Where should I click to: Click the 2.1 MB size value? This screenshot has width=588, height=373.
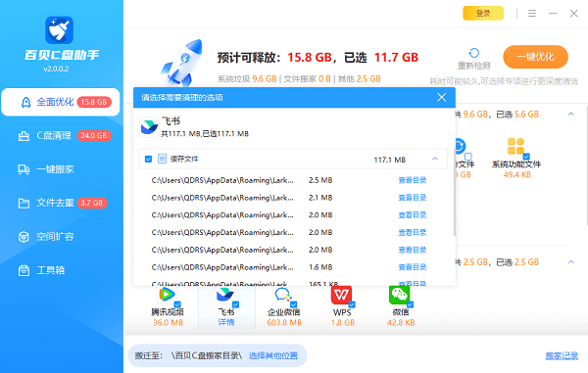coord(320,198)
